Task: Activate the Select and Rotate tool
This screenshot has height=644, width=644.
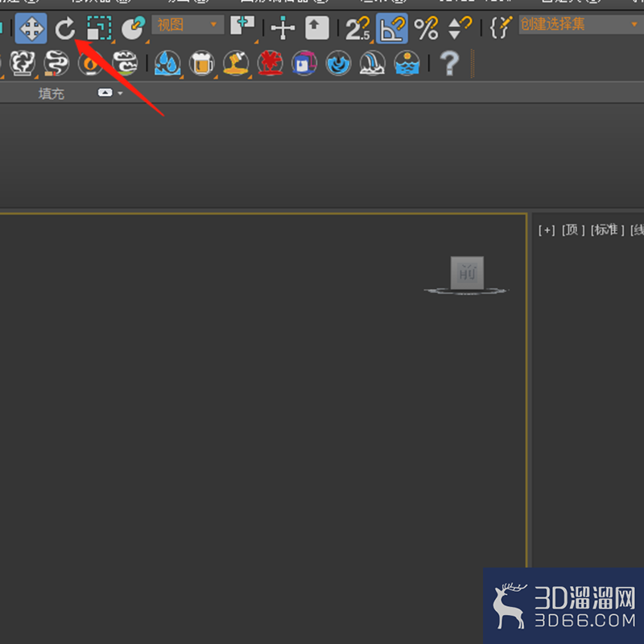Action: [65, 28]
